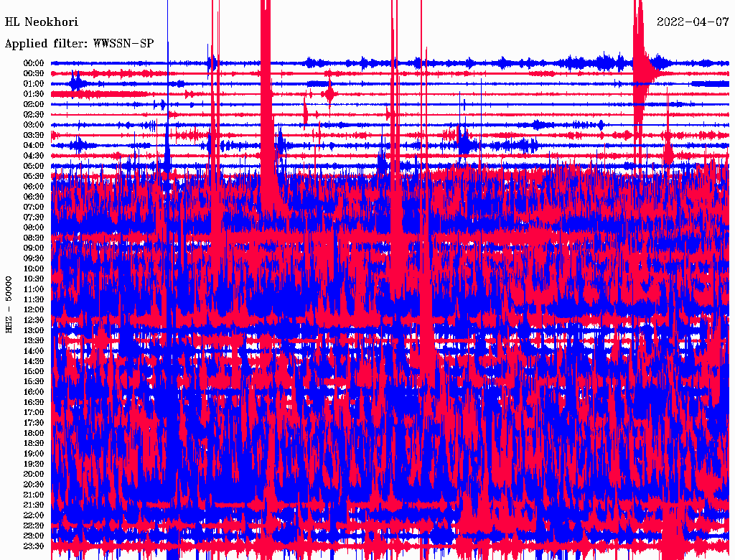
Task: Select the 18:00 time row label
Action: (34, 433)
